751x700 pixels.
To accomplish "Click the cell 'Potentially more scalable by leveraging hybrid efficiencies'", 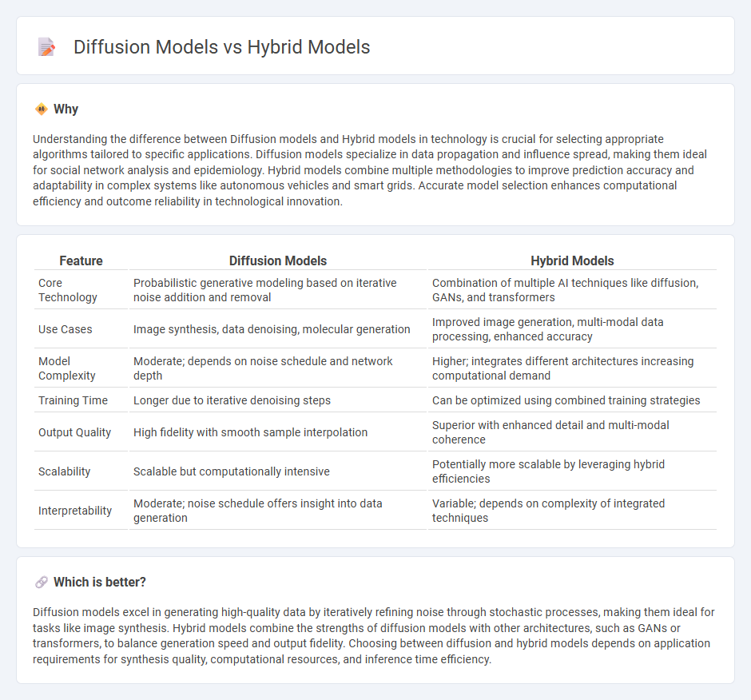I will [572, 471].
